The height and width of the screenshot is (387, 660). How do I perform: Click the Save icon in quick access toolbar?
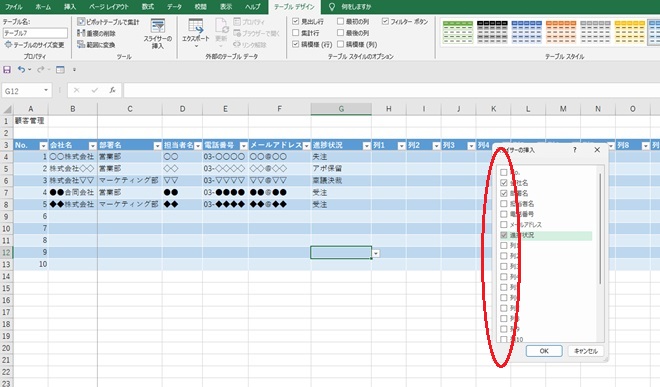click(x=7, y=70)
